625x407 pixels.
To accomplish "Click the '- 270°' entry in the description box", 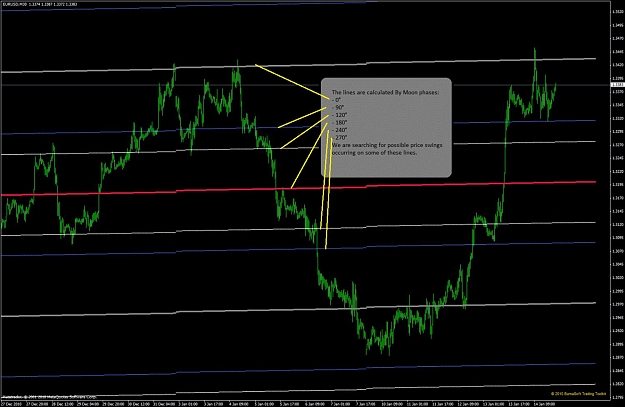I will click(339, 138).
